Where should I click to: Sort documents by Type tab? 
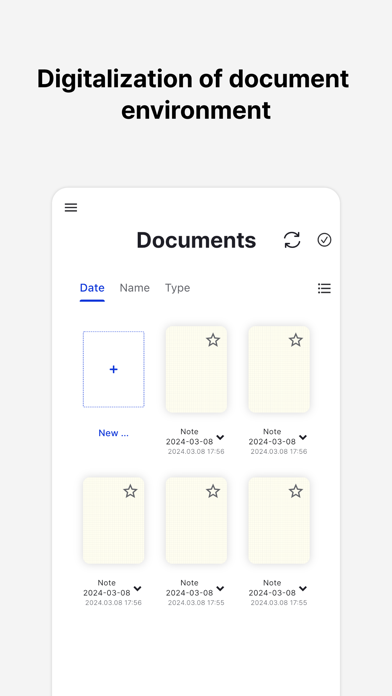click(x=178, y=288)
